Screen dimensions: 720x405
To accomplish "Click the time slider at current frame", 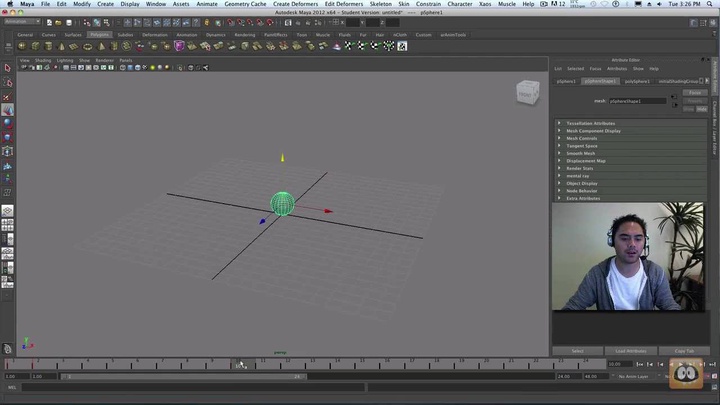I will pos(240,364).
